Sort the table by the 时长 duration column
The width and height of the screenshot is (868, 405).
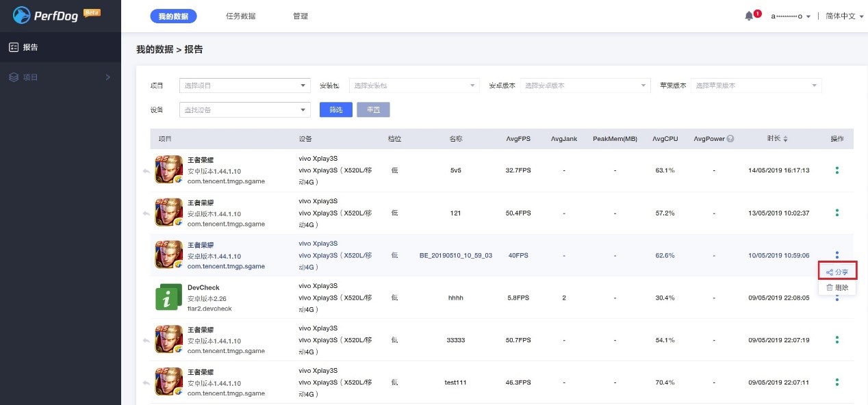[x=776, y=138]
